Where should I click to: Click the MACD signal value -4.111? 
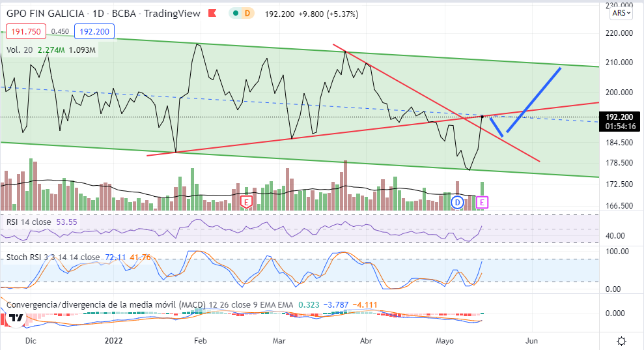pos(365,305)
